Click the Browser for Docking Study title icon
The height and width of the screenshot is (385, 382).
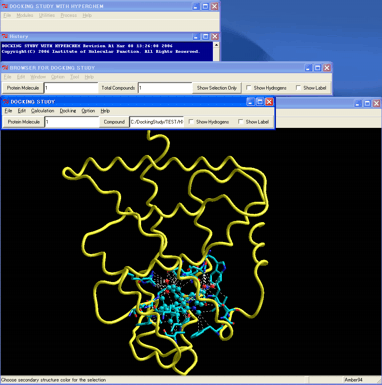5,68
